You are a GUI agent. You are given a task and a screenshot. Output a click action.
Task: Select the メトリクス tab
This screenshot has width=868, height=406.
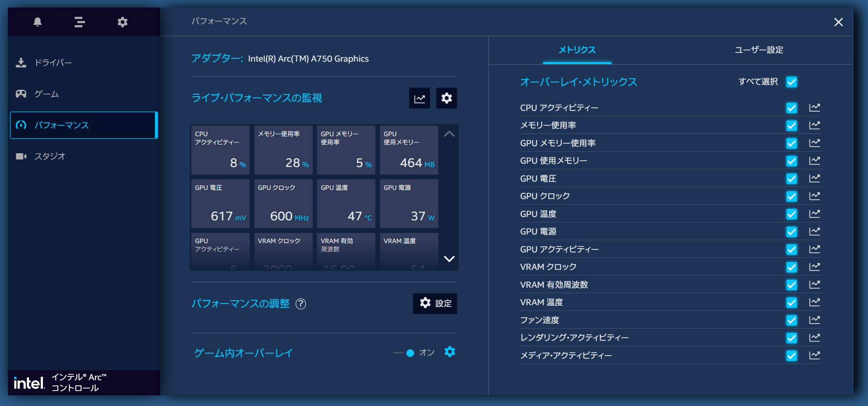pyautogui.click(x=577, y=50)
